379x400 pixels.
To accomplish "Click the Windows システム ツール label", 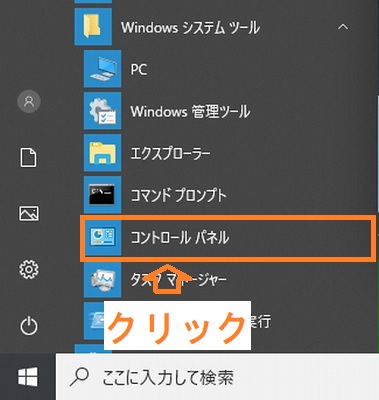I will pos(190,28).
